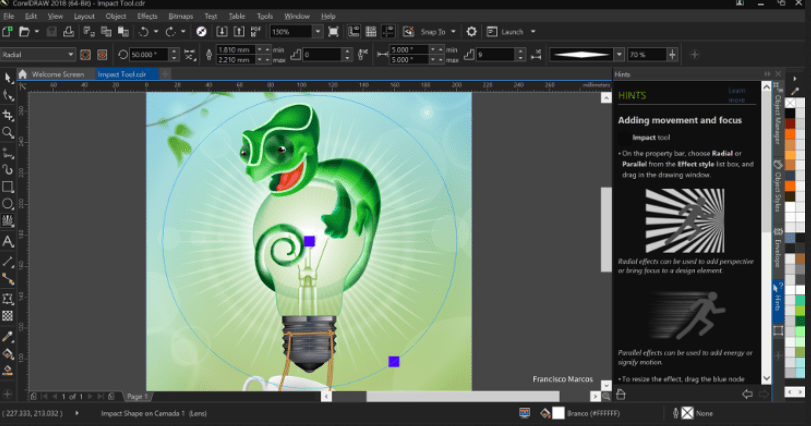Select the bright orange palette swatch
Image resolution: width=811 pixels, height=426 pixels.
point(790,134)
